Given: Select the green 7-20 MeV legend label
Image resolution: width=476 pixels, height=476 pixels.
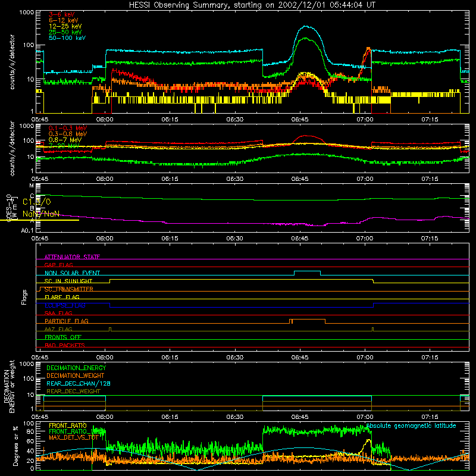Looking at the screenshot, I should tap(63, 146).
